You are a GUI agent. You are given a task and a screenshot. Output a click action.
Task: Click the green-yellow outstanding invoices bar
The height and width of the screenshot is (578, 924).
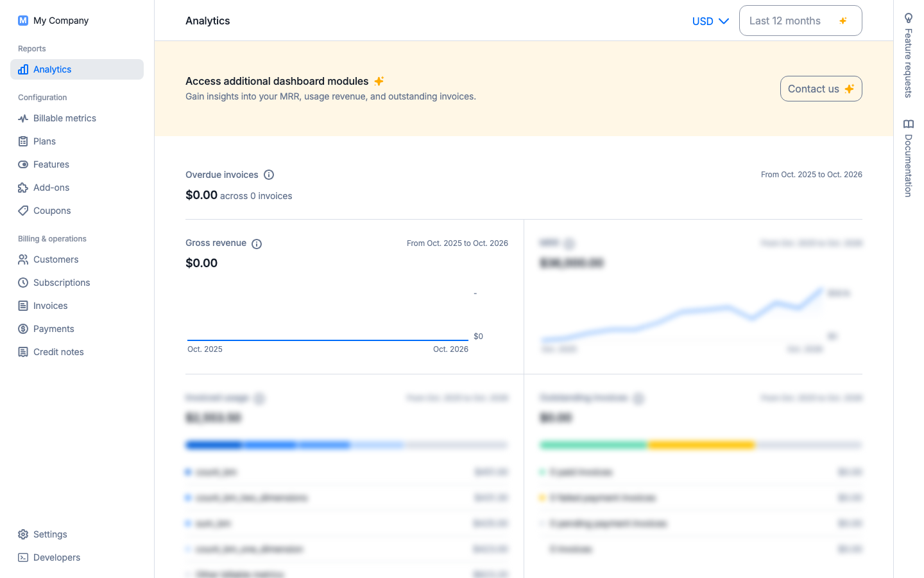point(701,444)
